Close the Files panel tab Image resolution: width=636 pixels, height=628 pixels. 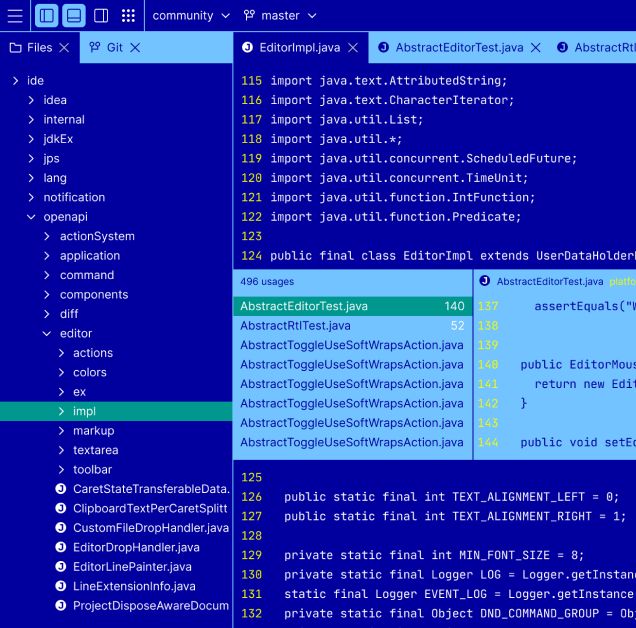(x=64, y=48)
